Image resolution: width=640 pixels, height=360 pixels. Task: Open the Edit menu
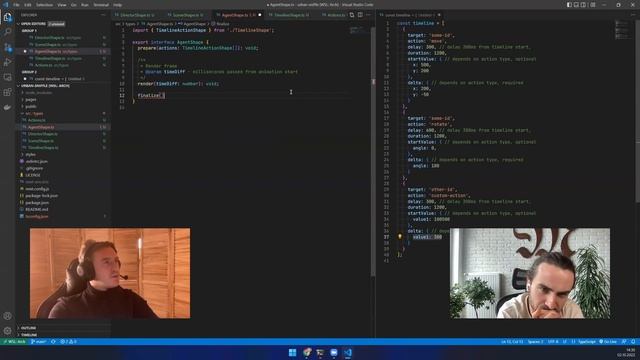[28, 5]
